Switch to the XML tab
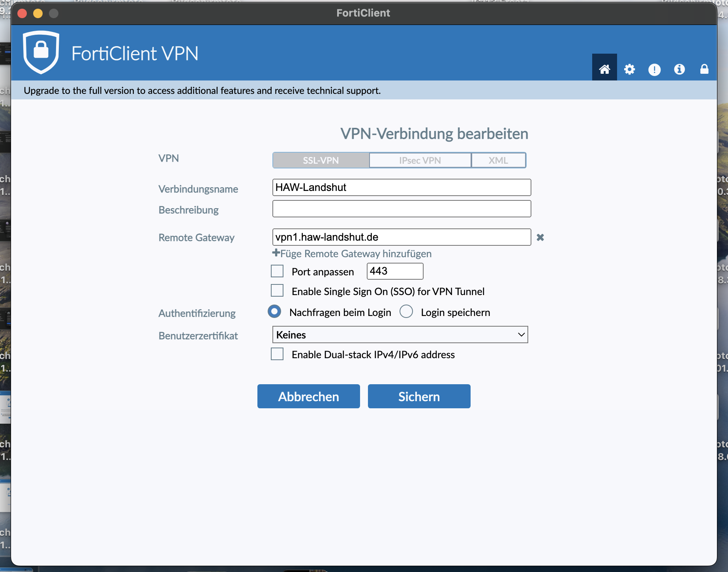 click(x=498, y=160)
